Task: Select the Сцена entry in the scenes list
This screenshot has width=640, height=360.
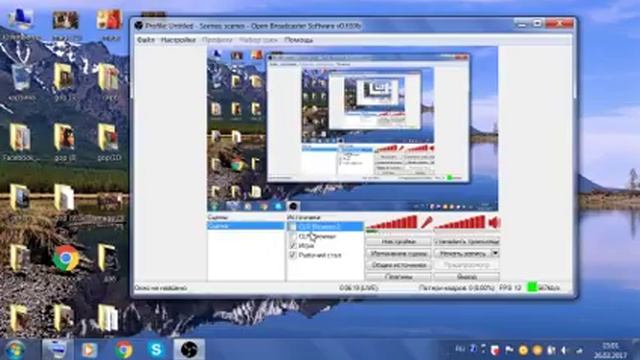Action: [x=246, y=226]
